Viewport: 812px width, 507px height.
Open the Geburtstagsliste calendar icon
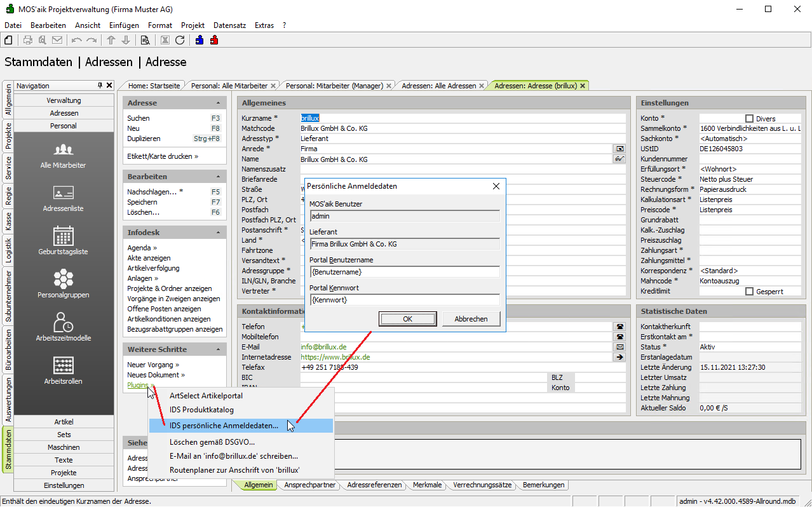tap(63, 236)
